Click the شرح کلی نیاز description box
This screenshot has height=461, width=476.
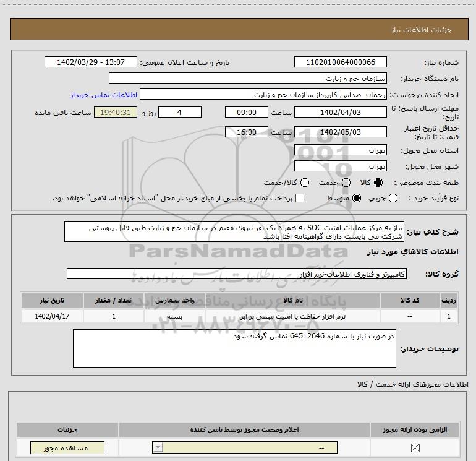coord(234,232)
